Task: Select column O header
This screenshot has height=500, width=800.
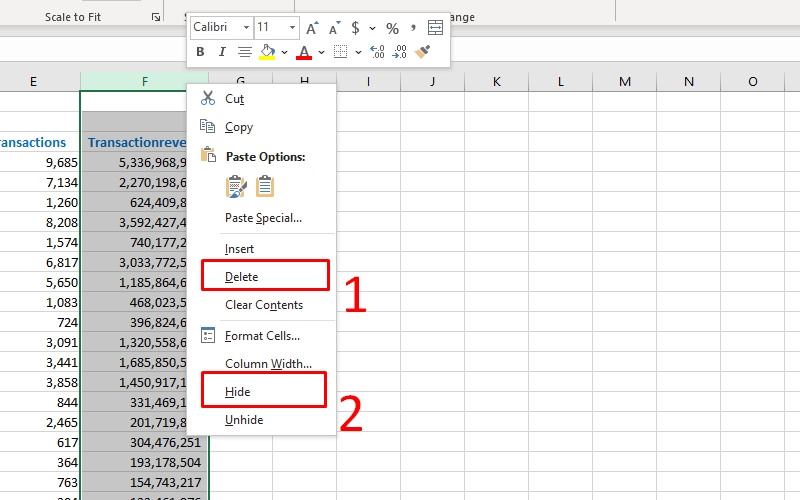Action: 753,82
